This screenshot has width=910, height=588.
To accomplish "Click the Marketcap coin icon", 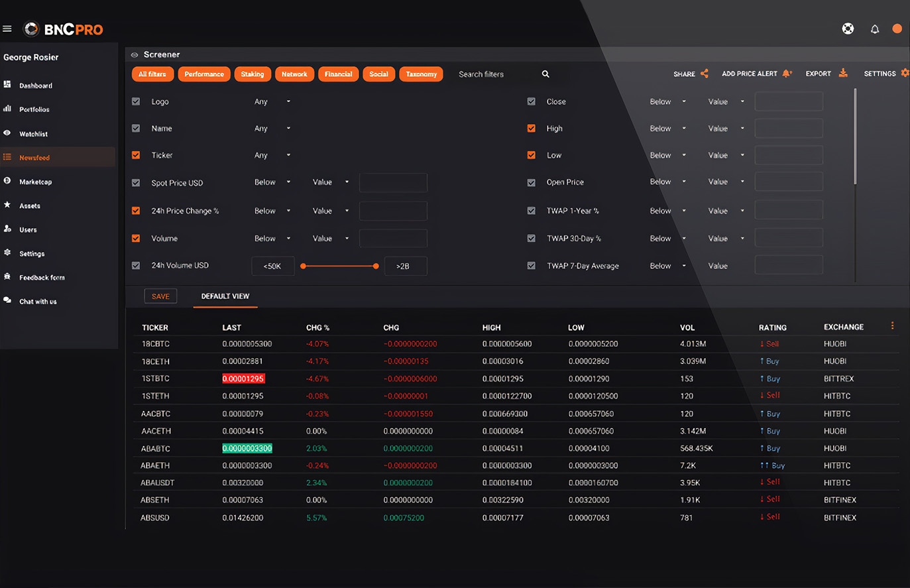I will pos(7,181).
